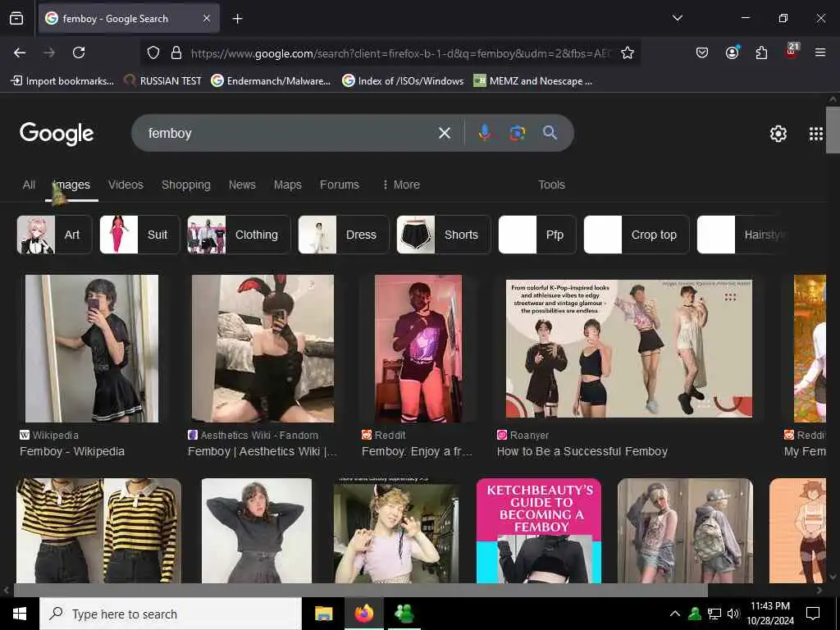Open a new tab with plus button
This screenshot has height=630, width=840.
pos(237,19)
